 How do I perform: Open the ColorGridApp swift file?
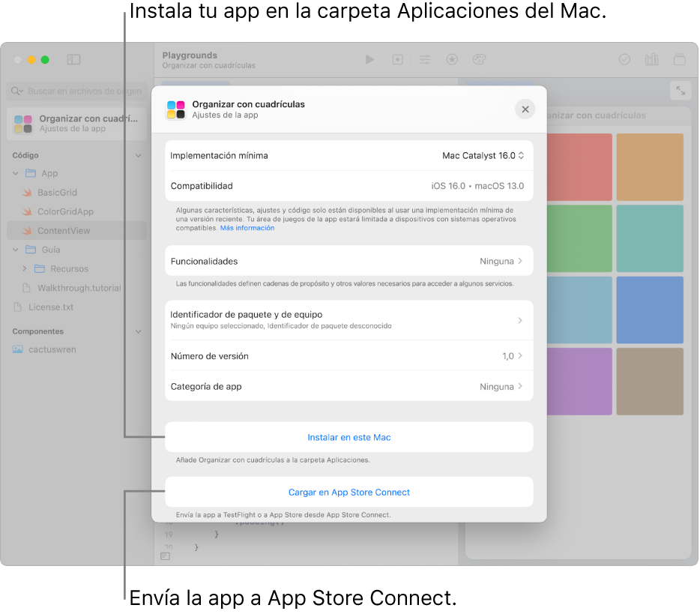pyautogui.click(x=65, y=211)
